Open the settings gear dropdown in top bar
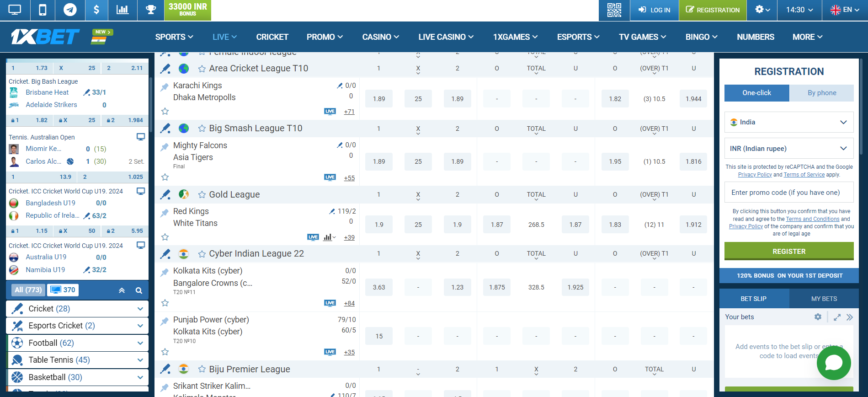The image size is (868, 397). [x=762, y=10]
